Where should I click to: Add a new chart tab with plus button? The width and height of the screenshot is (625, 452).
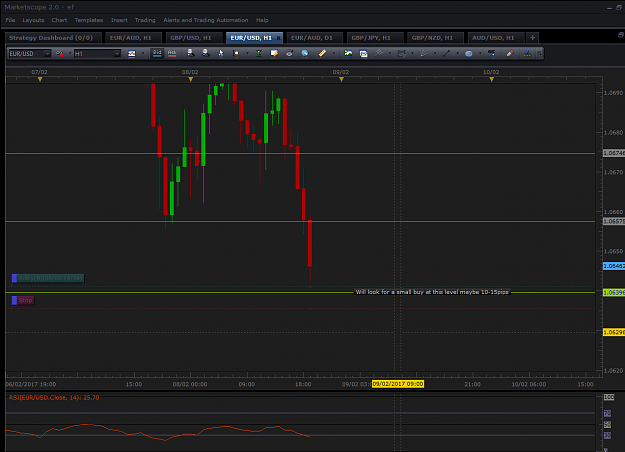click(x=532, y=37)
